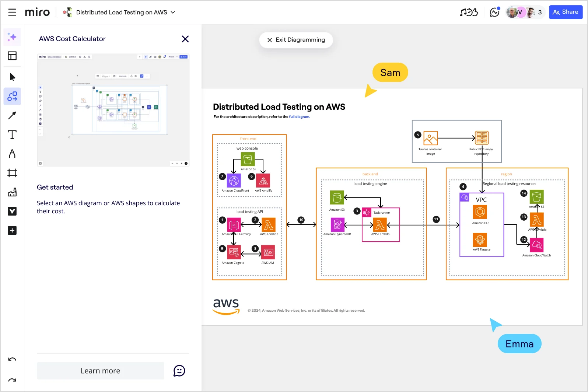
Task: Select the connection line arrow tool
Action: pyautogui.click(x=12, y=115)
